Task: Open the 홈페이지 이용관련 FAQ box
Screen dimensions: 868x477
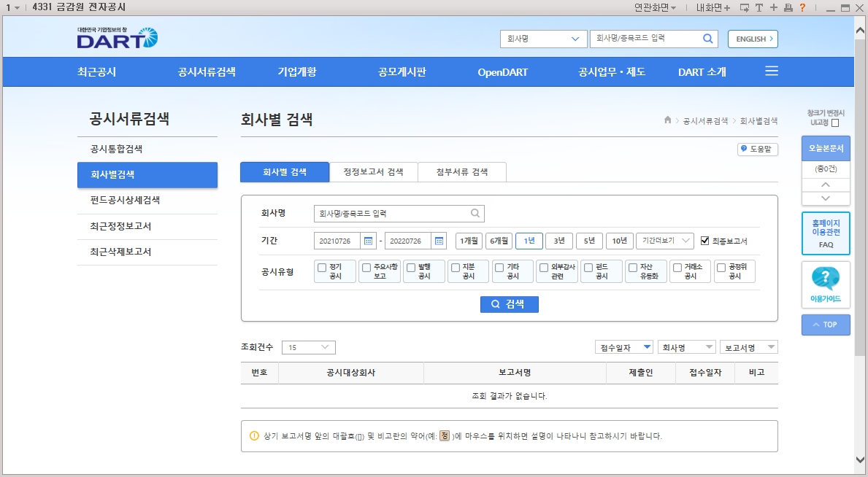Action: (x=826, y=233)
